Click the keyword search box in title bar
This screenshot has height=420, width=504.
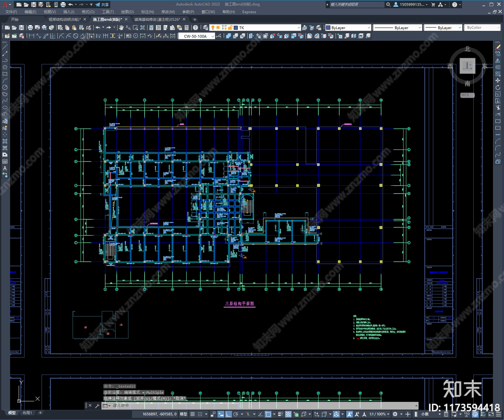[x=357, y=4]
